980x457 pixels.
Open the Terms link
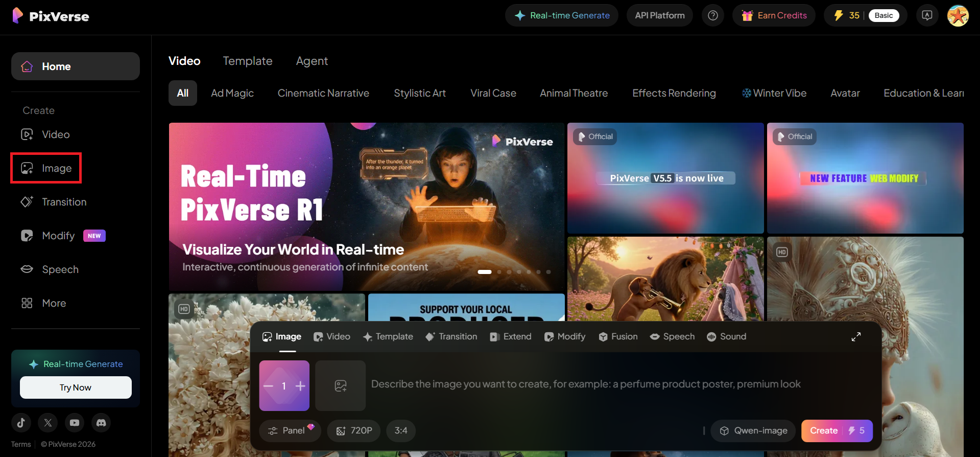pyautogui.click(x=21, y=444)
